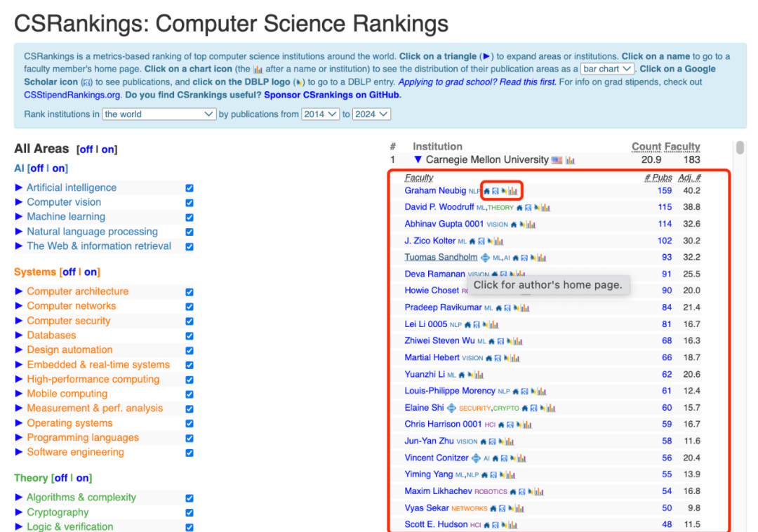Open the 'the world' region dropdown
The width and height of the screenshot is (758, 532).
point(159,114)
